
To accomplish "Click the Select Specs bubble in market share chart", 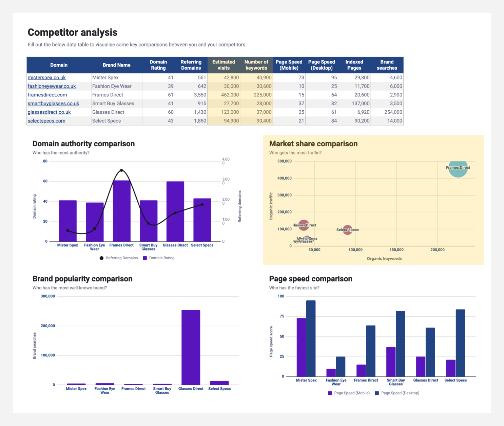I will point(347,230).
